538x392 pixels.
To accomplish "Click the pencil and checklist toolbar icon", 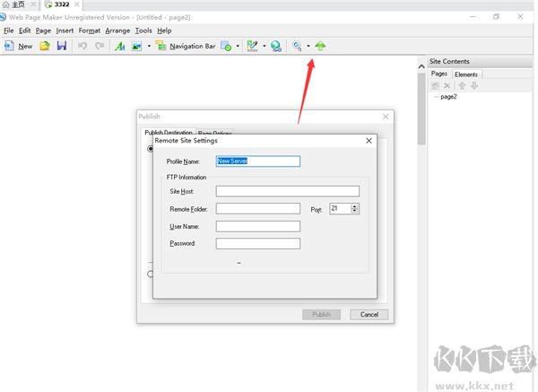I will (252, 46).
